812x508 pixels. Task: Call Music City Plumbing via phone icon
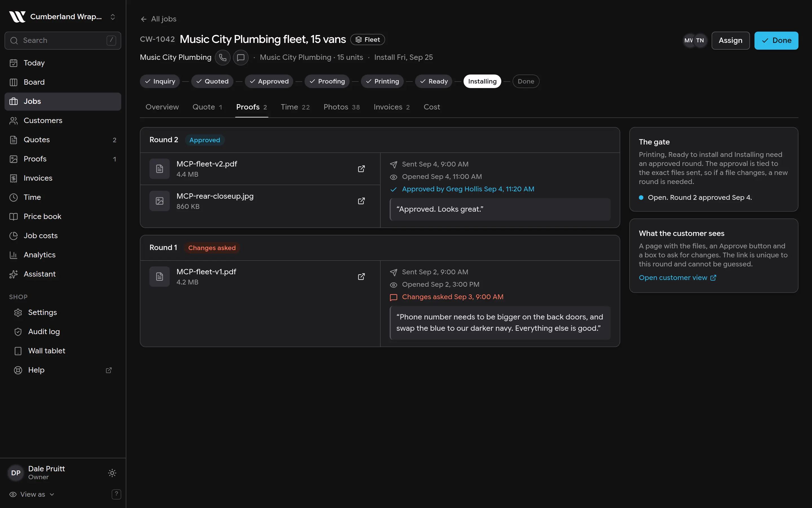click(x=222, y=58)
